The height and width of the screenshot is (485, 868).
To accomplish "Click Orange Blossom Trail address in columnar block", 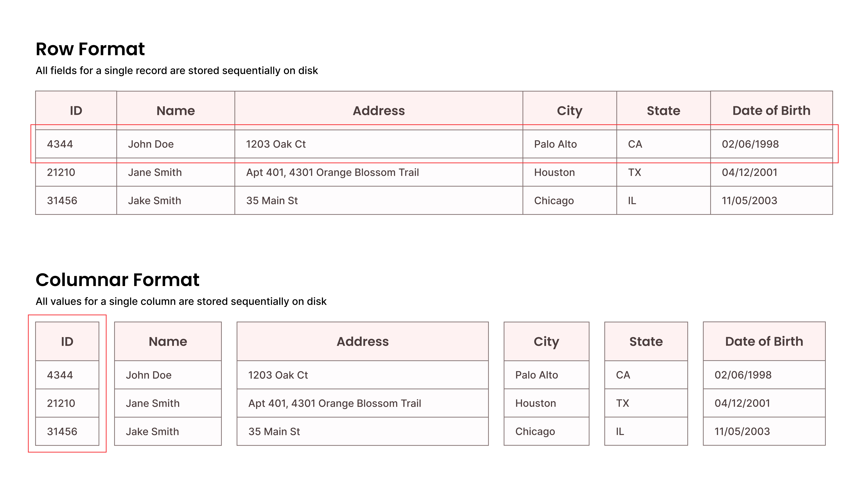I will click(x=335, y=403).
